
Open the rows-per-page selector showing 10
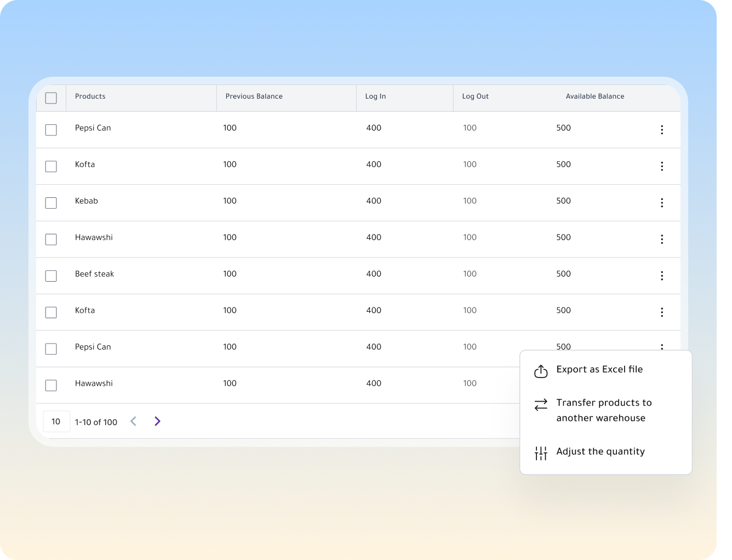(x=56, y=421)
